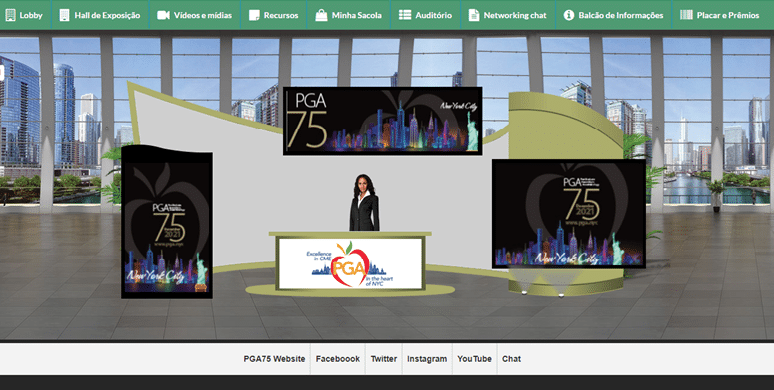Click the Lobby building icon
The width and height of the screenshot is (774, 390).
(10, 15)
